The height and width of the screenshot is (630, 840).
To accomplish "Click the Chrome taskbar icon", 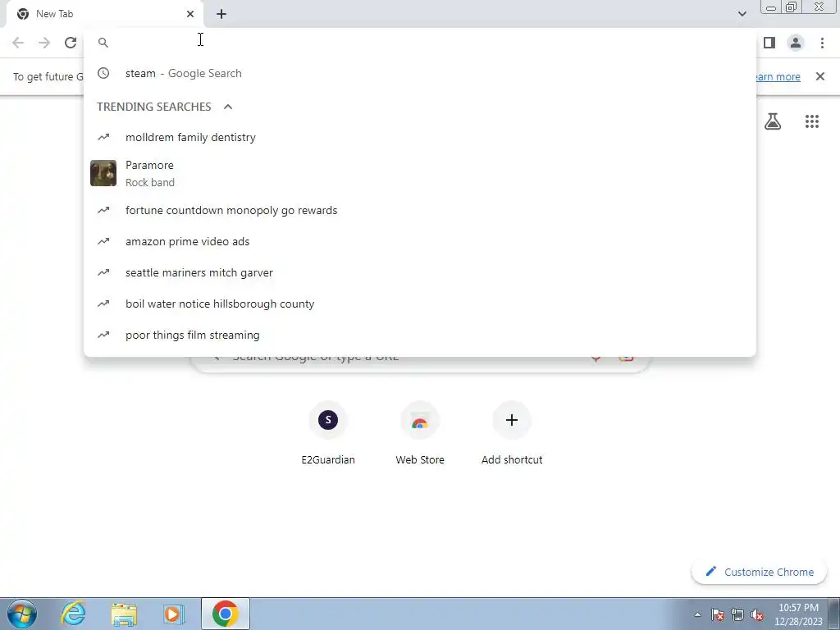I will click(225, 614).
